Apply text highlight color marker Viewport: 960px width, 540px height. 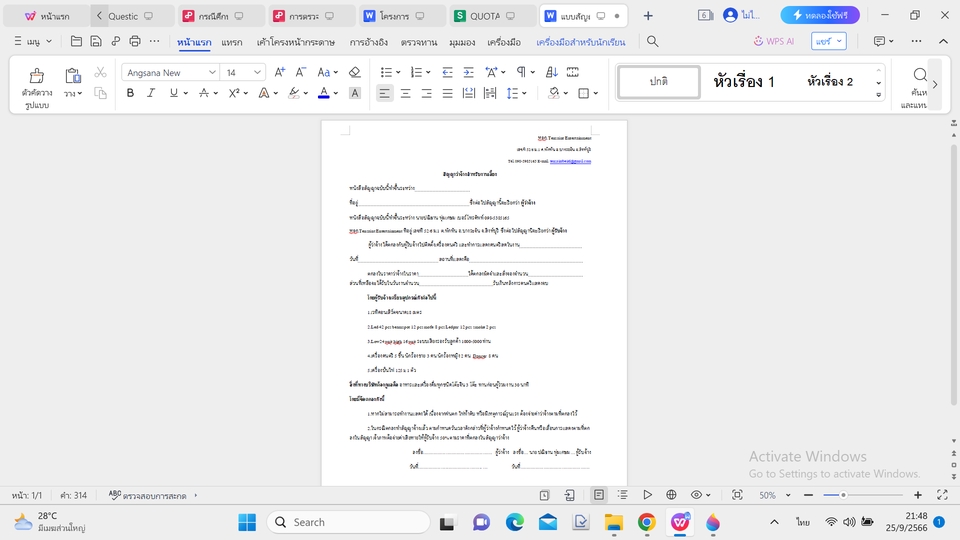coord(294,93)
